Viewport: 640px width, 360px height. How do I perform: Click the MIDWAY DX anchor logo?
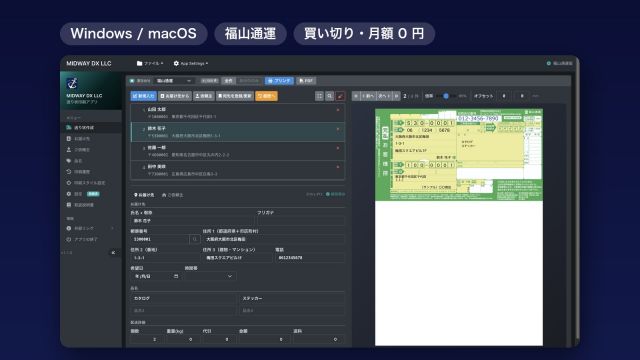(x=72, y=84)
